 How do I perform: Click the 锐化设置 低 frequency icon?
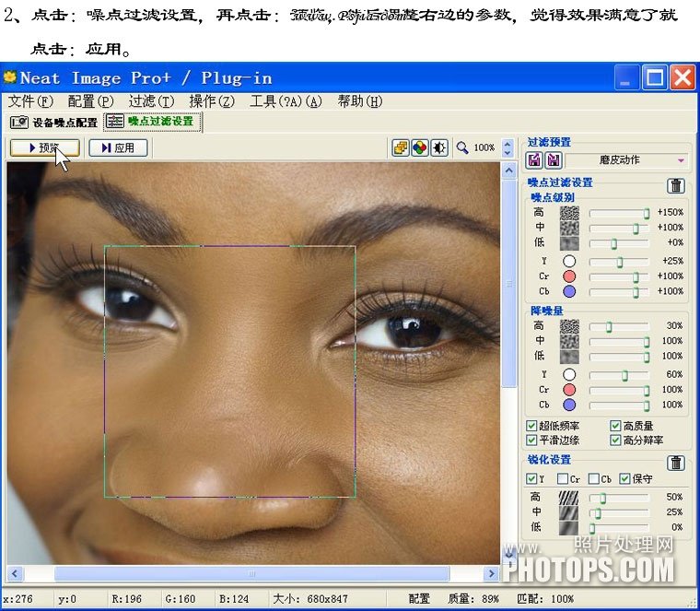568,528
